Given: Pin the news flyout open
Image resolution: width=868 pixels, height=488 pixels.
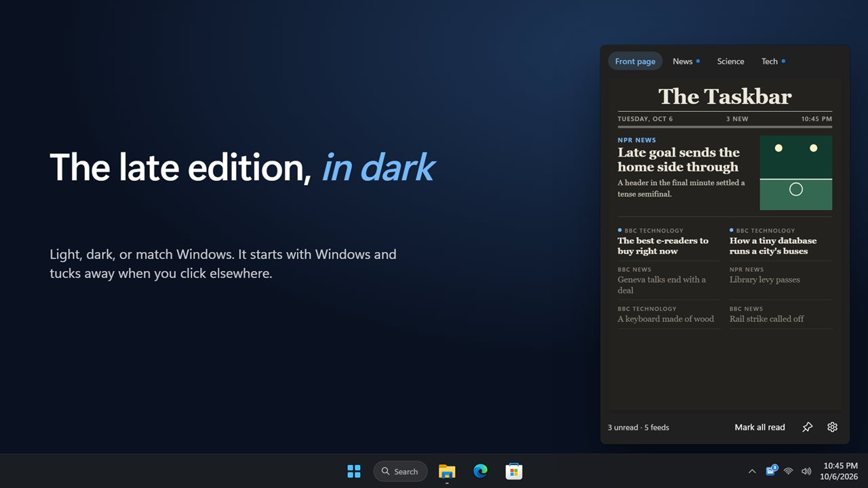Looking at the screenshot, I should click(807, 428).
